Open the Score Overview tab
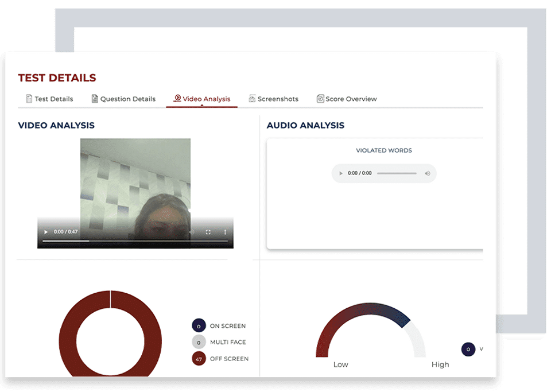The width and height of the screenshot is (551, 392). coord(347,99)
